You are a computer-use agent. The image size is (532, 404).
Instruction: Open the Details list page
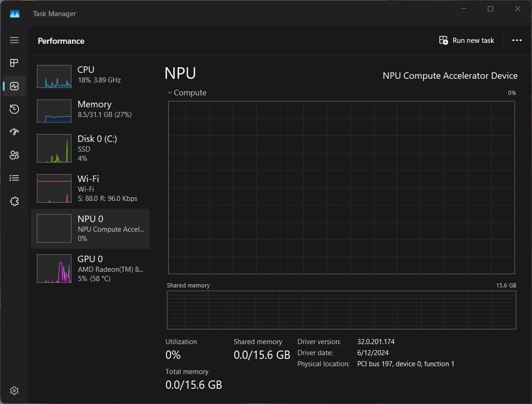click(x=14, y=178)
